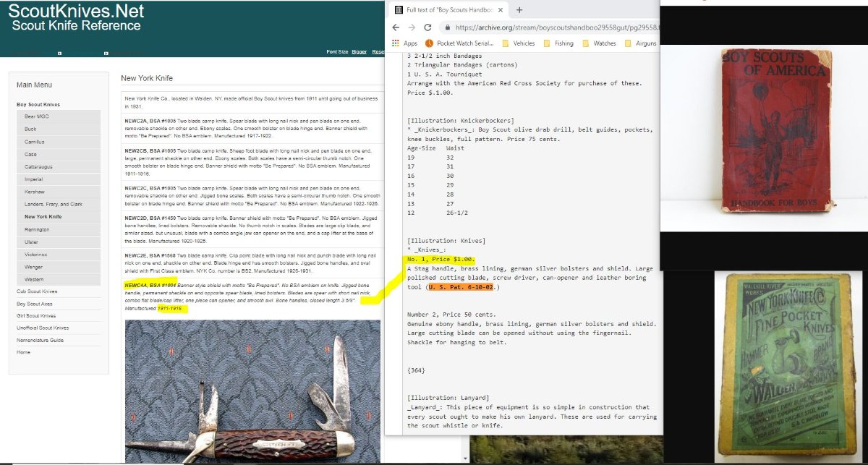
Task: Select New York Knife in Main Menu
Action: [x=58, y=216]
